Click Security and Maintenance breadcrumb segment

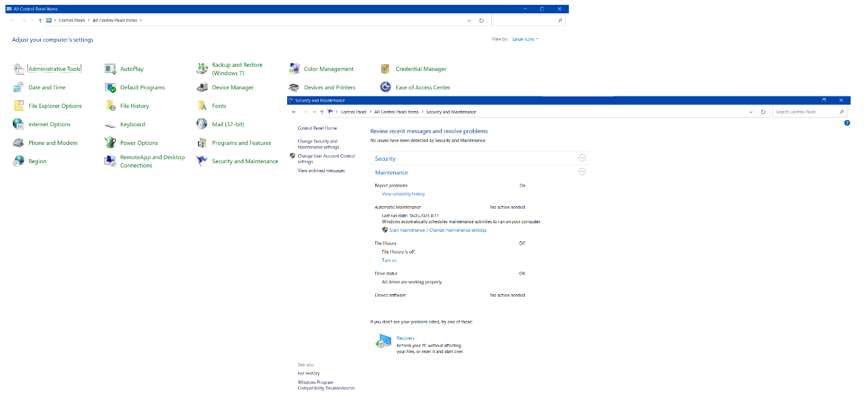pos(451,112)
